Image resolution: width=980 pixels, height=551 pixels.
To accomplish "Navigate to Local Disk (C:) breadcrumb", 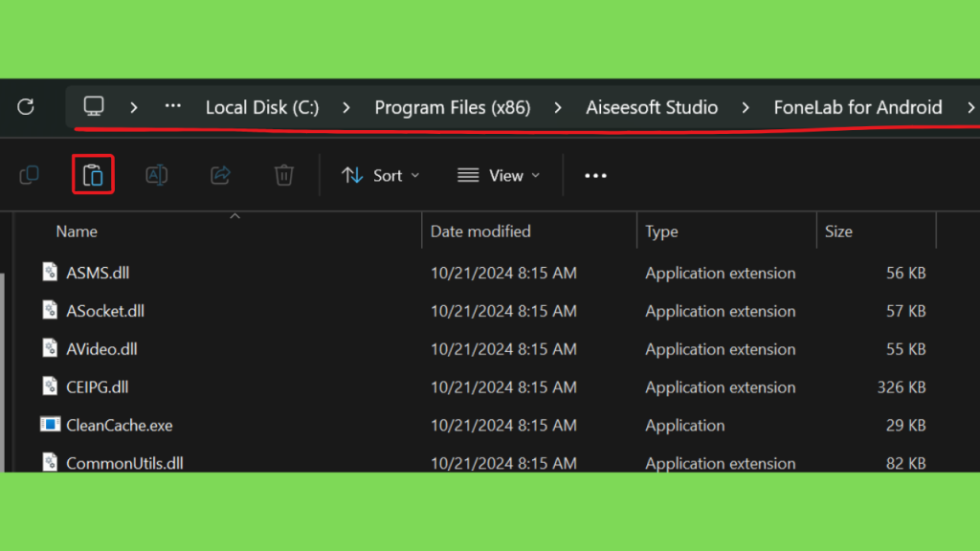I will [x=262, y=107].
